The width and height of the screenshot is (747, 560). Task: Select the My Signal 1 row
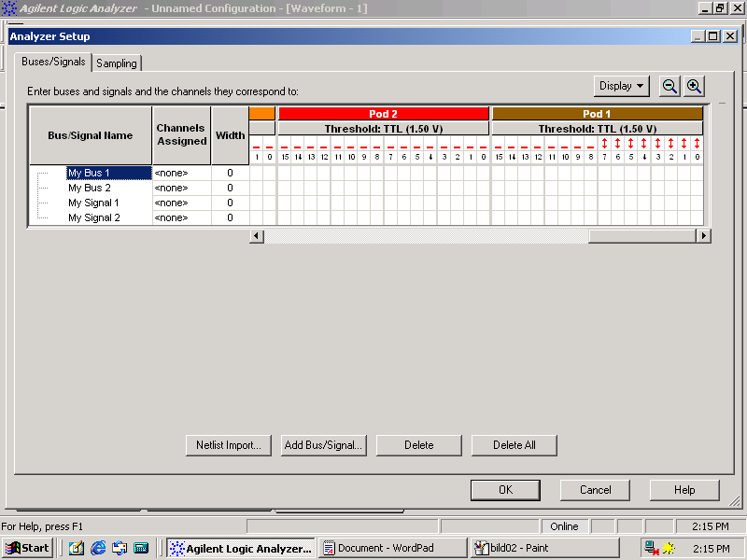[x=93, y=203]
